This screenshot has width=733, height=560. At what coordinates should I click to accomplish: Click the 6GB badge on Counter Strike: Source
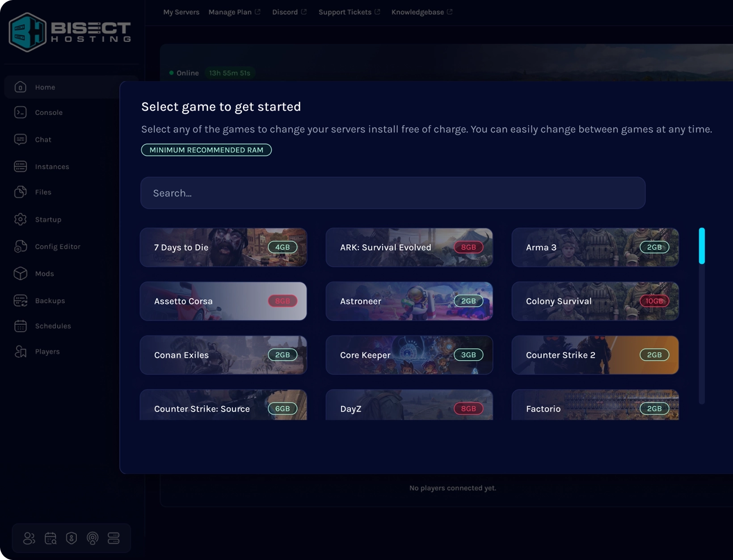pyautogui.click(x=282, y=409)
